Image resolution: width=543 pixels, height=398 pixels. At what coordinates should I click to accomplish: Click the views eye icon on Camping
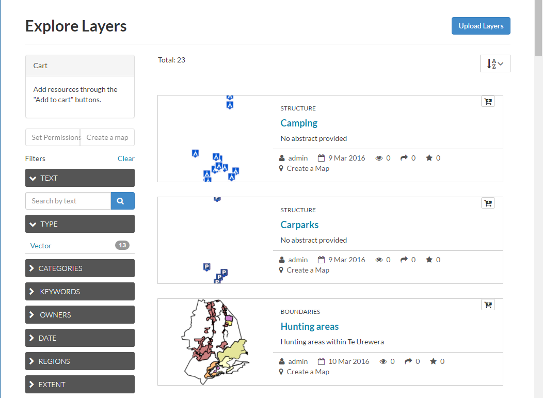(x=379, y=158)
